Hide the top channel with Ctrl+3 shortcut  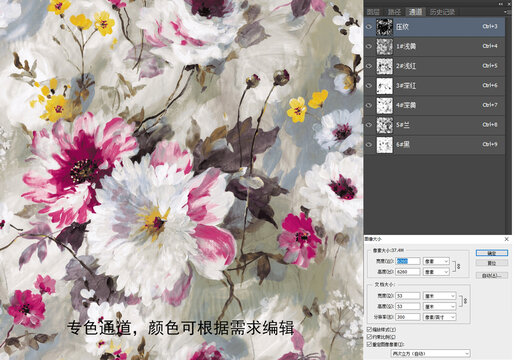(x=369, y=27)
